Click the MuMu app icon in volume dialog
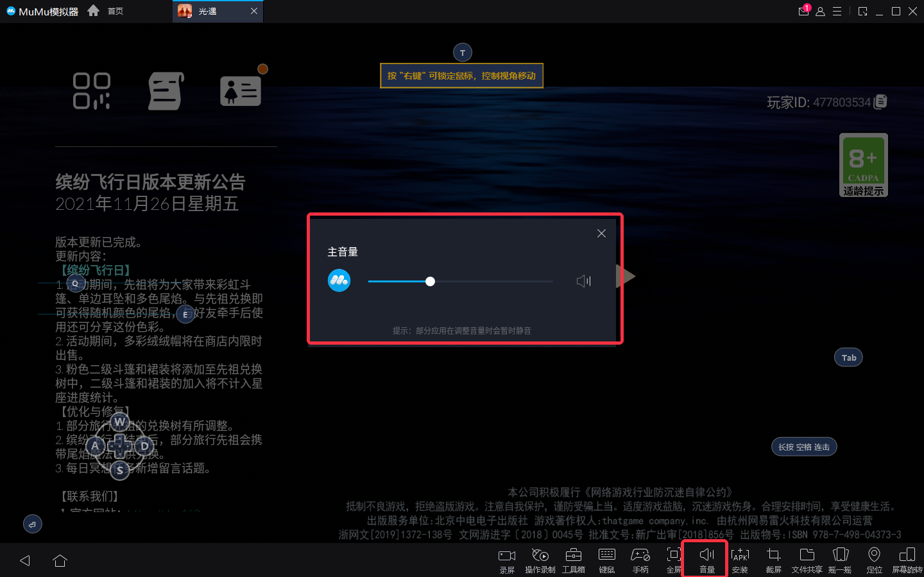This screenshot has width=924, height=577. pos(339,280)
